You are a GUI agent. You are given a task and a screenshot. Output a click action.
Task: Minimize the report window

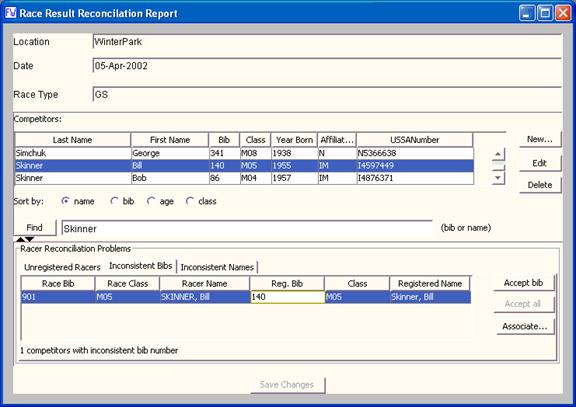(x=527, y=13)
